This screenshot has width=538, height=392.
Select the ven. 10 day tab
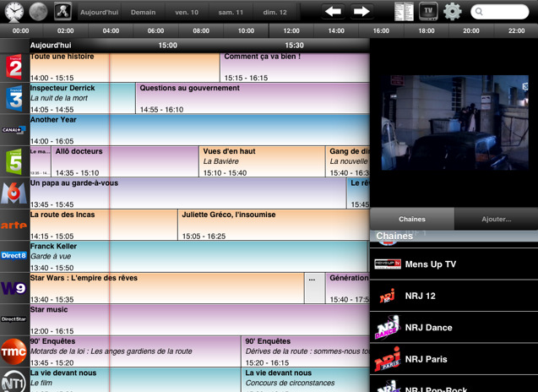click(187, 13)
